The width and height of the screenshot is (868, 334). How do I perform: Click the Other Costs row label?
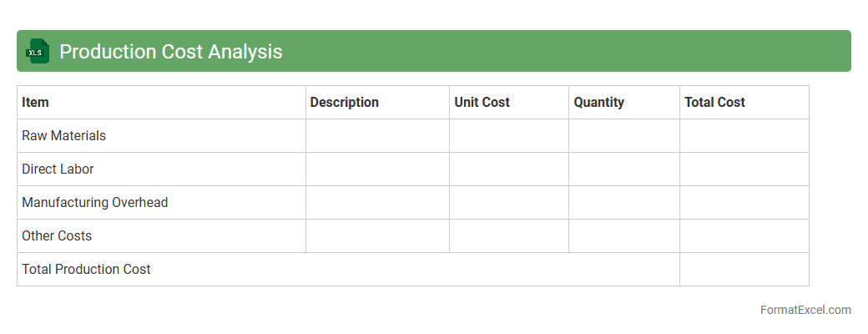click(57, 235)
